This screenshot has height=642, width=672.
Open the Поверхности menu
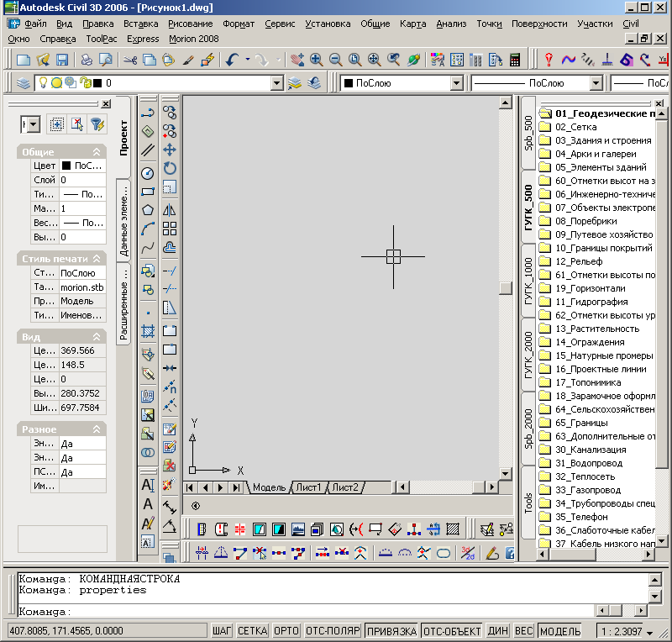pyautogui.click(x=539, y=24)
